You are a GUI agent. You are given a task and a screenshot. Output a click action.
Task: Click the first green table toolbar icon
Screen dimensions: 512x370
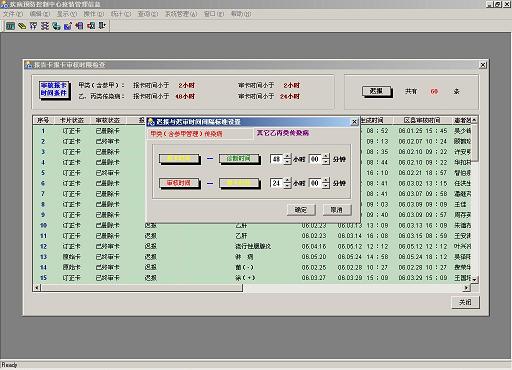coord(10,26)
